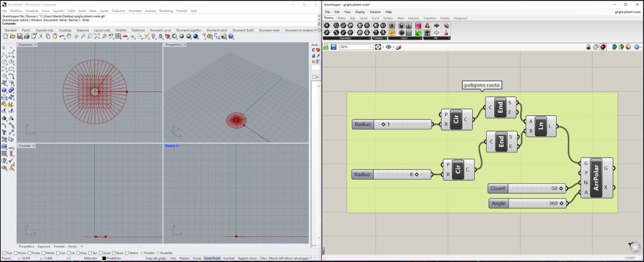Screen dimensions: 644x262
Task: Switch to the Maths tab in Grasshopper
Action: [x=341, y=18]
